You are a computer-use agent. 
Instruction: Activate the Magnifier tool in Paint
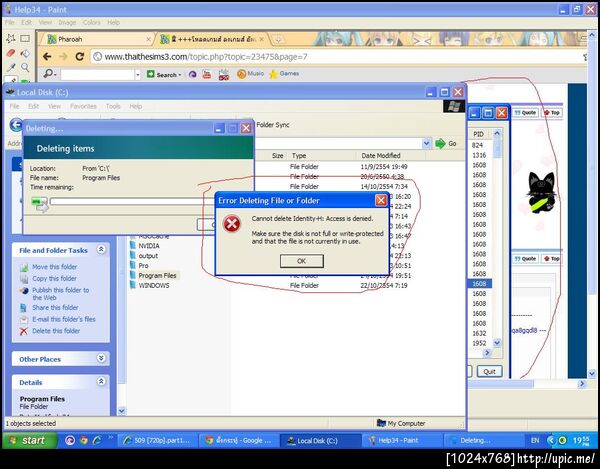coord(25,67)
